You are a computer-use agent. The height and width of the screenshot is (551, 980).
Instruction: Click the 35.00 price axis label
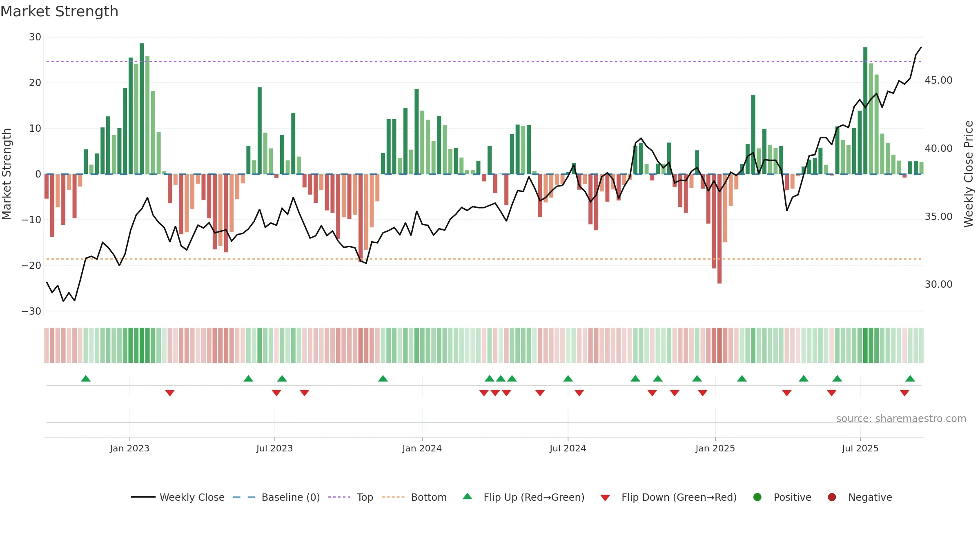(x=938, y=217)
